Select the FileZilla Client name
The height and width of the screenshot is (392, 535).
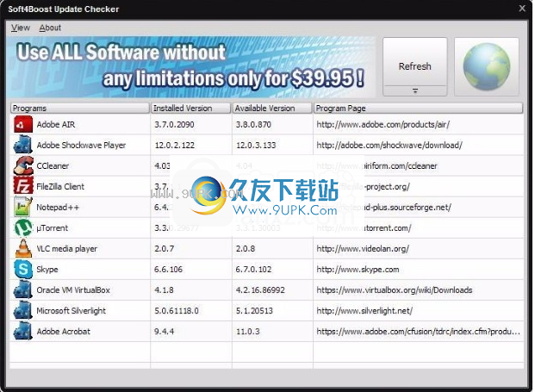click(x=60, y=187)
